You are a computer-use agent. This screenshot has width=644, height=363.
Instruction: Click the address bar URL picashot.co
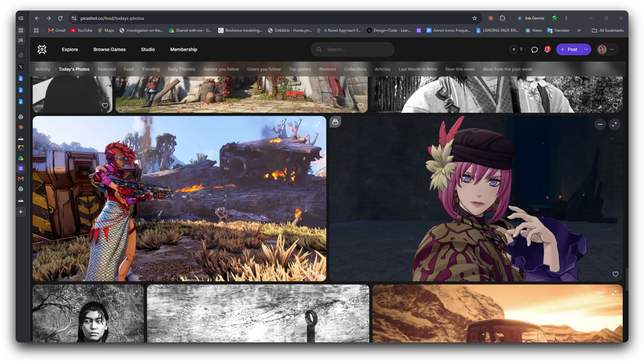coord(112,18)
